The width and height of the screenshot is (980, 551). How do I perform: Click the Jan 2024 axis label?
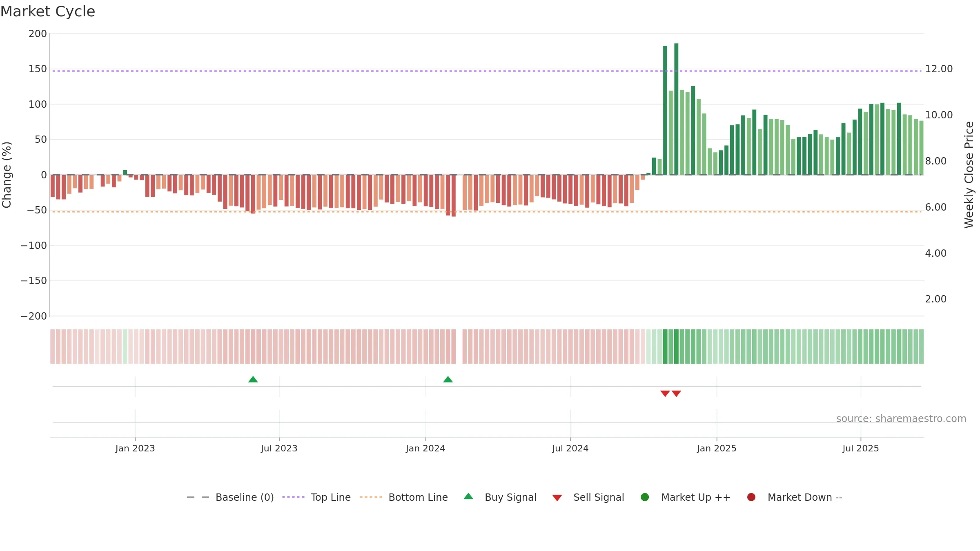[x=425, y=448]
